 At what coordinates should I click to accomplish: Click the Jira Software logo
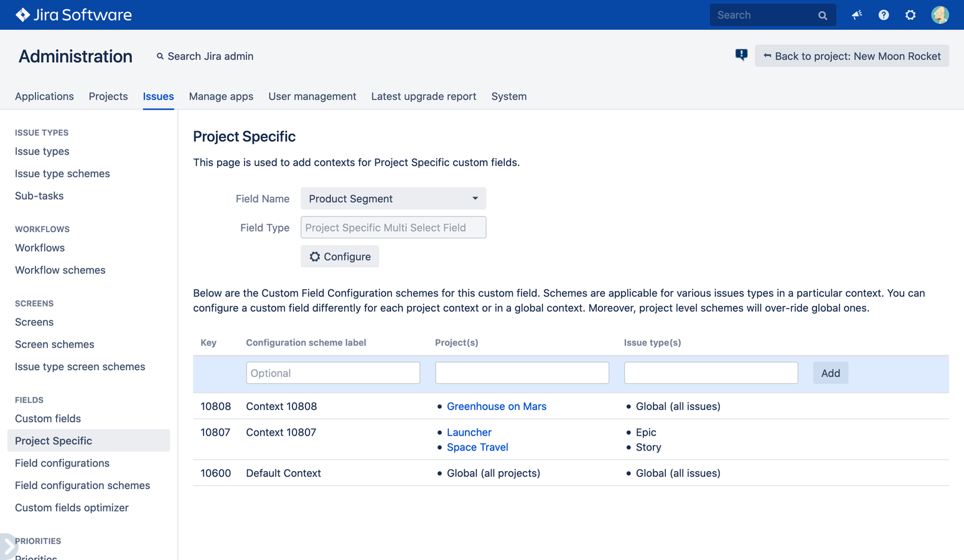[73, 15]
